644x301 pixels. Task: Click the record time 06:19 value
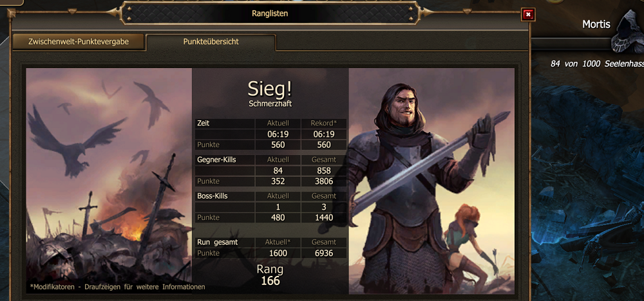click(x=324, y=134)
